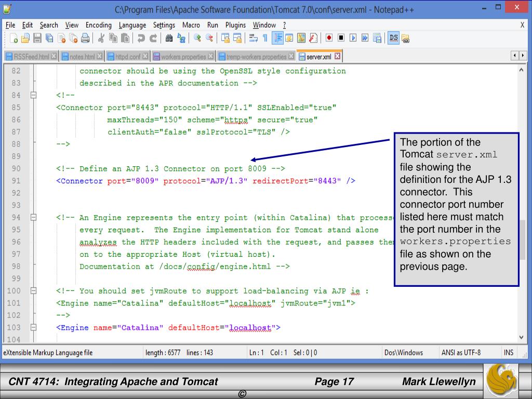Undo the last edit

[141, 38]
